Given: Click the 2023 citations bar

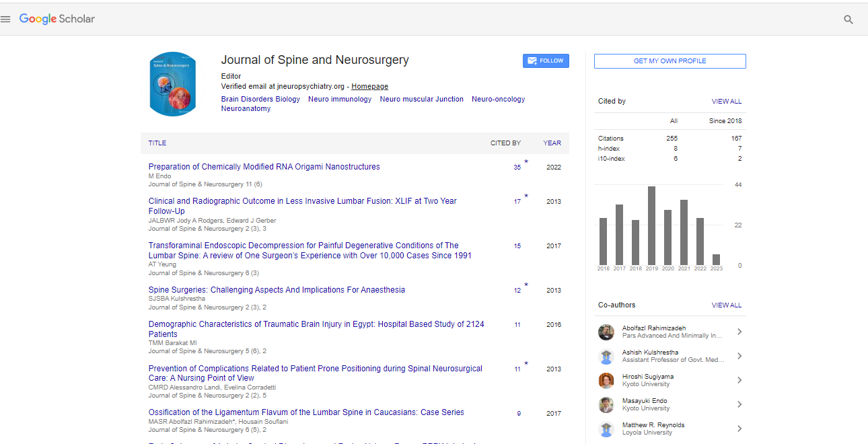Looking at the screenshot, I should 716,260.
